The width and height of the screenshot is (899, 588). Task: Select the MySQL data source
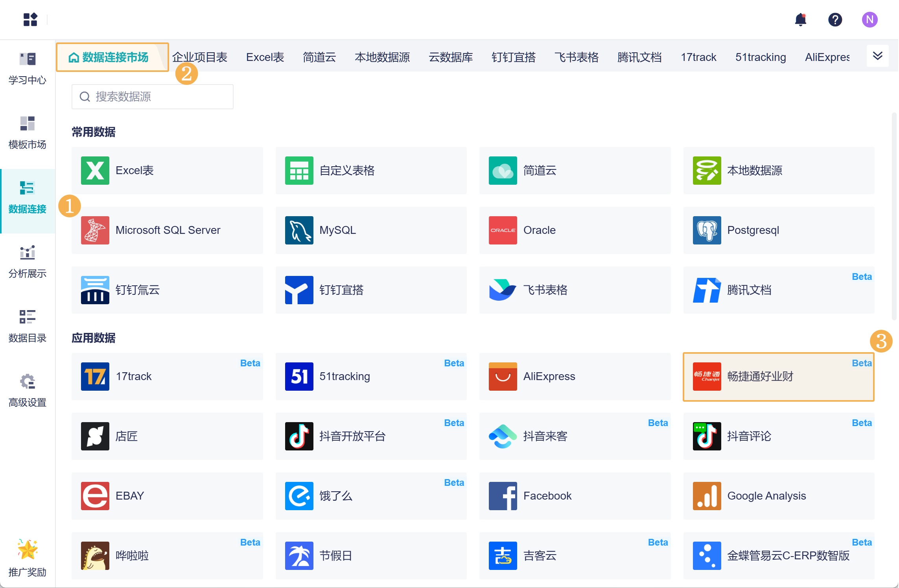point(370,230)
